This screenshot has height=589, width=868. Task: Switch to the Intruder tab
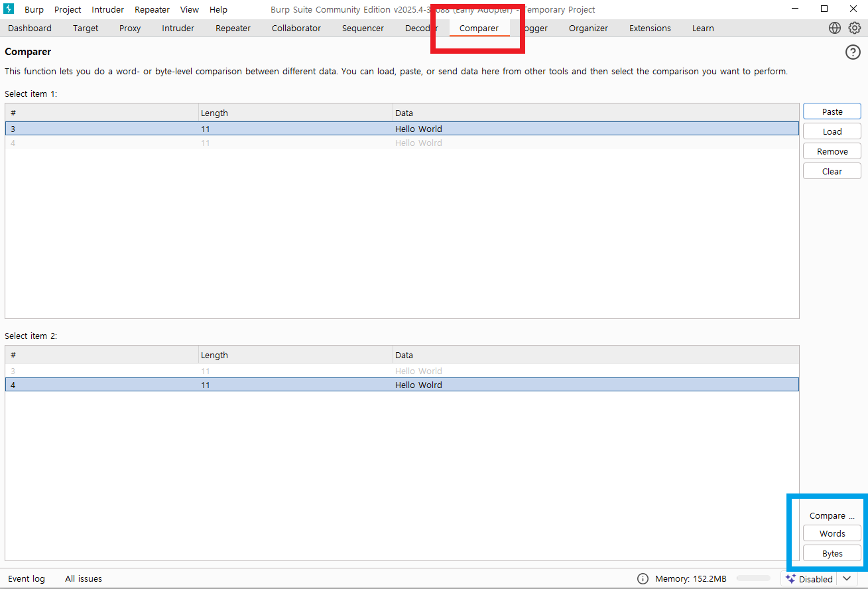tap(178, 28)
